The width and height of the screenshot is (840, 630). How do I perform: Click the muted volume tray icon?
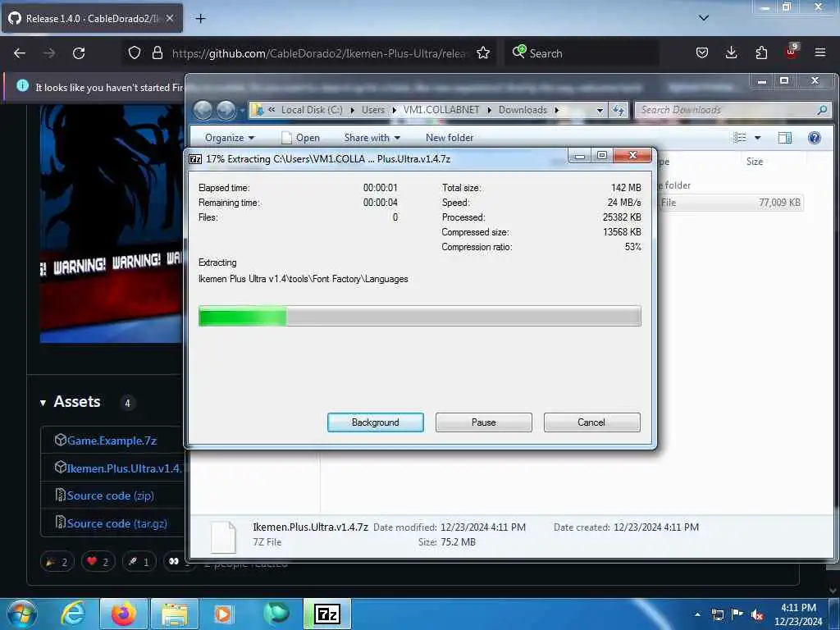point(757,614)
